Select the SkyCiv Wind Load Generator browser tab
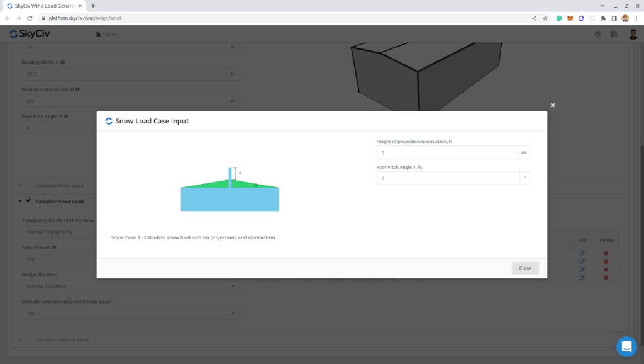Viewport: 644px width, 364px height. (44, 6)
